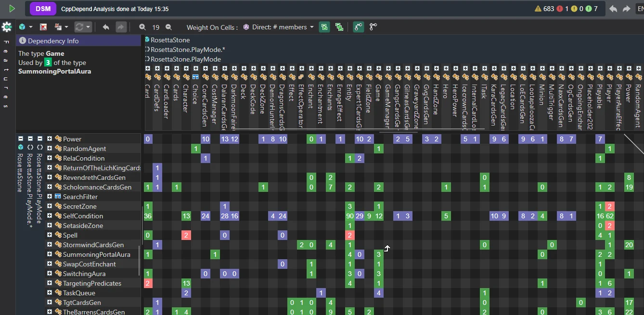Expand the Player column header
The height and width of the screenshot is (315, 644).
609,68
